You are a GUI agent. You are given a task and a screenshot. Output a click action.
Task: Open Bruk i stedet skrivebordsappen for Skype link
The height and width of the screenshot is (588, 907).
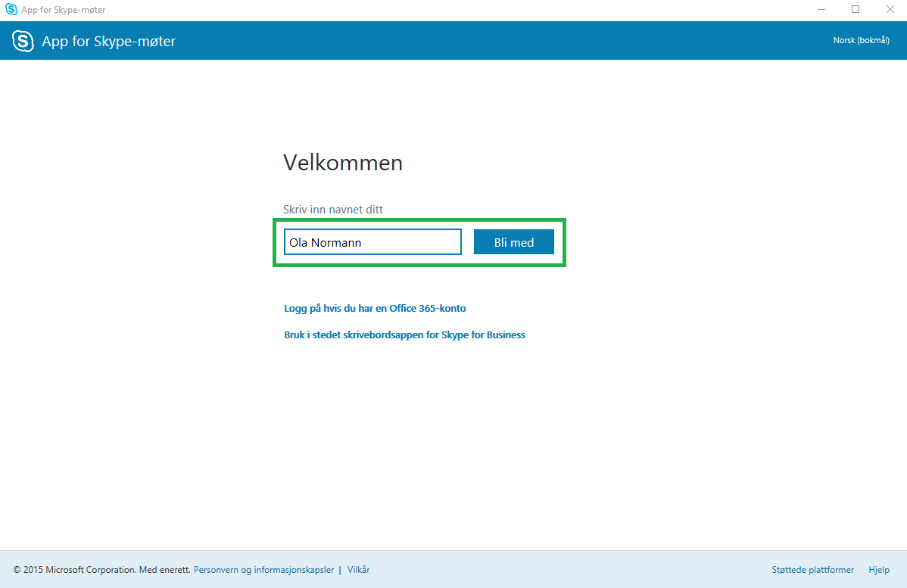[x=404, y=334]
